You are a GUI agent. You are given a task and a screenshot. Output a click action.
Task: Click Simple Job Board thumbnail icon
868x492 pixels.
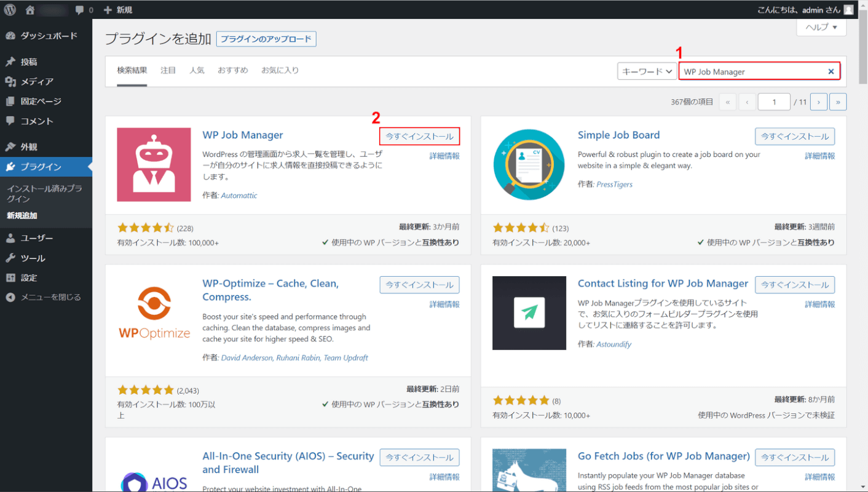529,165
